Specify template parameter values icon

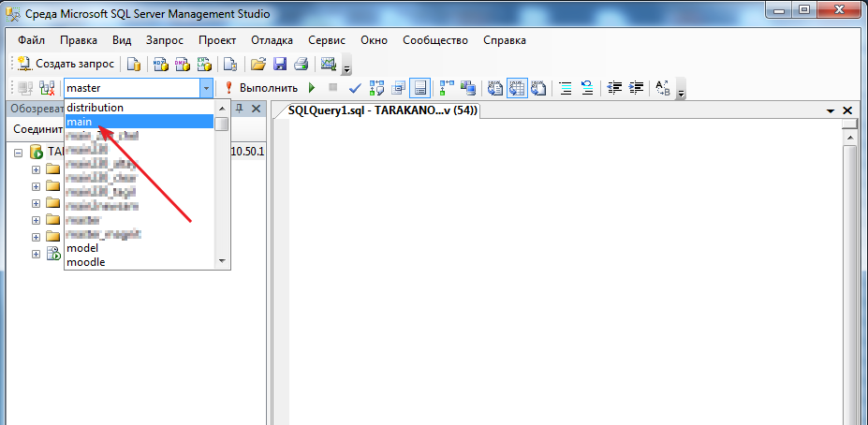coord(663,87)
